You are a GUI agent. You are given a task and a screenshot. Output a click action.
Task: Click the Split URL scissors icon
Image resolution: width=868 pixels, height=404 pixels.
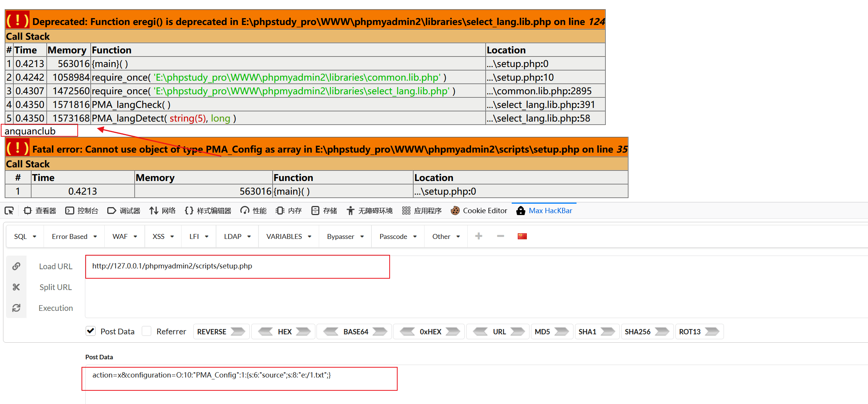pyautogui.click(x=16, y=287)
